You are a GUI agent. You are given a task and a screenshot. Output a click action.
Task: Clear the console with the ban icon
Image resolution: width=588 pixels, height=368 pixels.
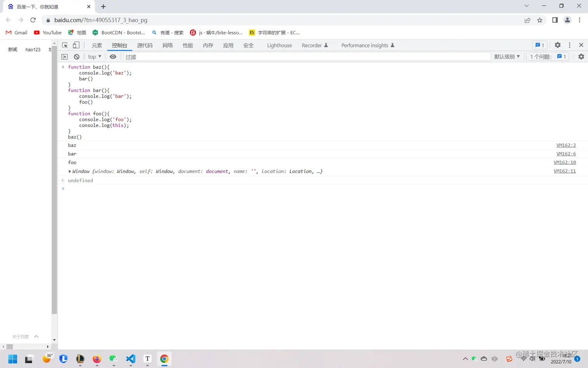pyautogui.click(x=77, y=57)
